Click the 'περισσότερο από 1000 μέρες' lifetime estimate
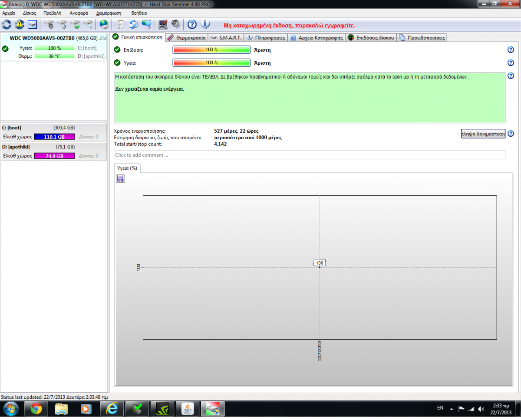Image resolution: width=521 pixels, height=420 pixels. tap(248, 138)
